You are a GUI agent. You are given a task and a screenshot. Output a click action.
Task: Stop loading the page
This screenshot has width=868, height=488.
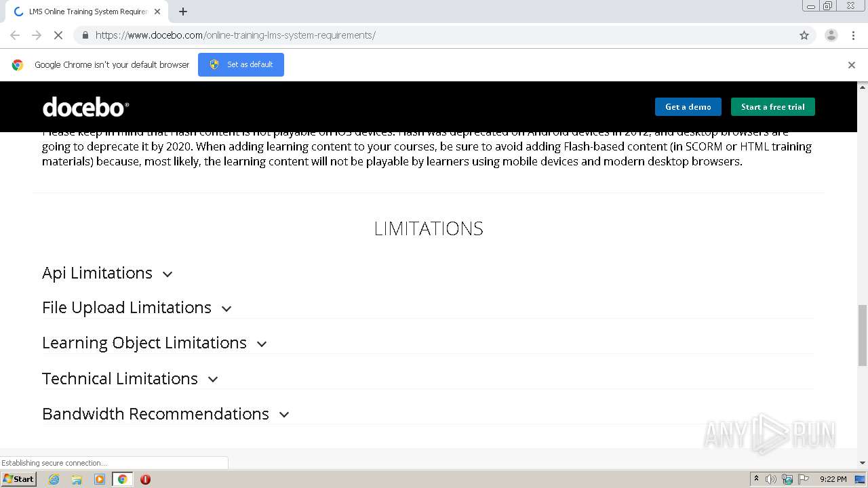click(58, 35)
